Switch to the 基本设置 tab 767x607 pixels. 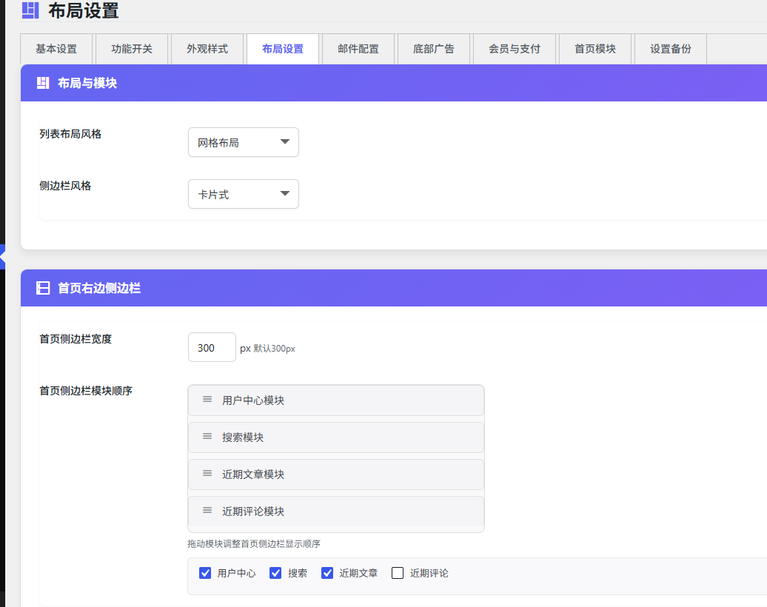point(56,49)
